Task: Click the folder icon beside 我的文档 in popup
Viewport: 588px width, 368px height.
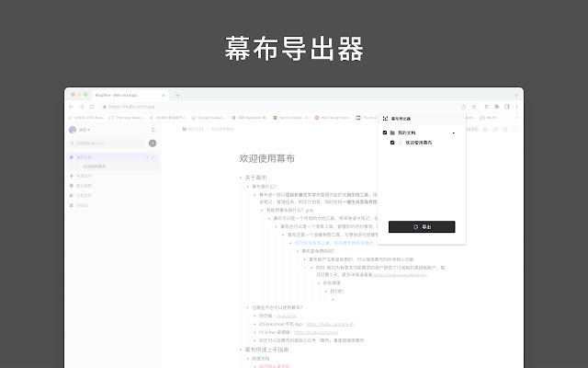Action: pyautogui.click(x=392, y=132)
